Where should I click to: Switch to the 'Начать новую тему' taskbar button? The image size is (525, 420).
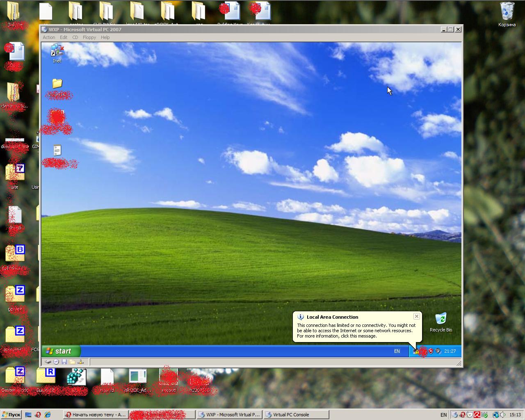click(x=96, y=415)
